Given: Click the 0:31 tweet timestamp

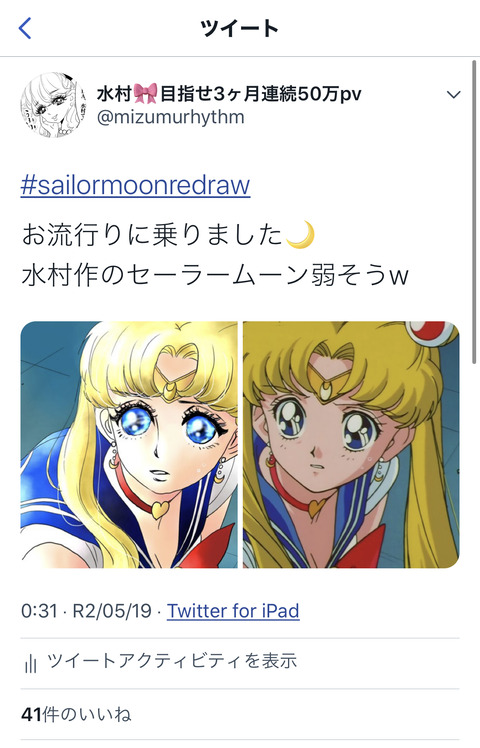Looking at the screenshot, I should click(x=39, y=611).
